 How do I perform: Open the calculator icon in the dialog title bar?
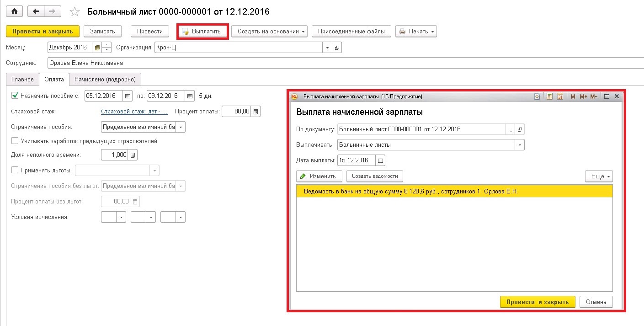tap(549, 96)
